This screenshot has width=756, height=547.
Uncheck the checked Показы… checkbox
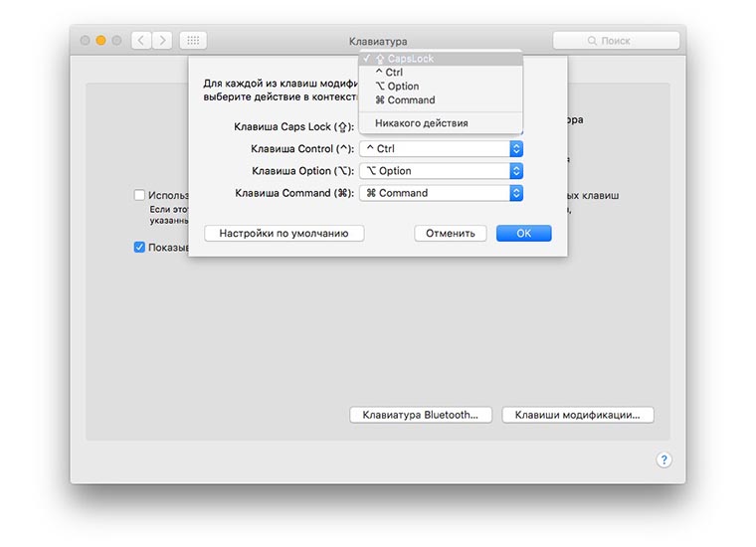tap(139, 248)
